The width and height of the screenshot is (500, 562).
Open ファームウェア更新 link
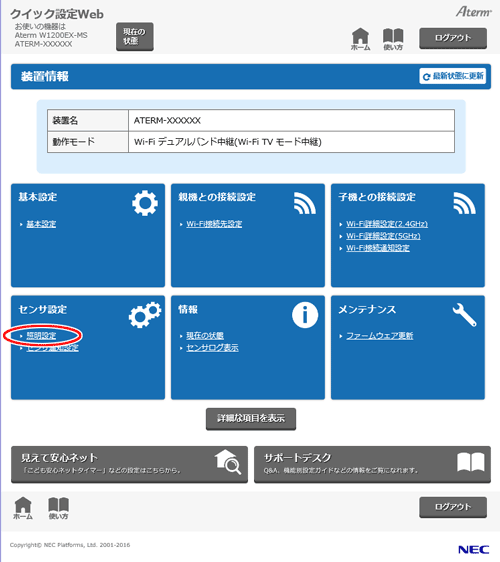pos(380,335)
